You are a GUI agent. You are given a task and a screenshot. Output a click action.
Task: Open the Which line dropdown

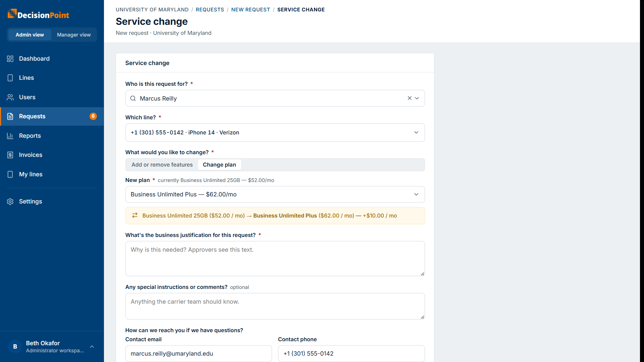275,132
